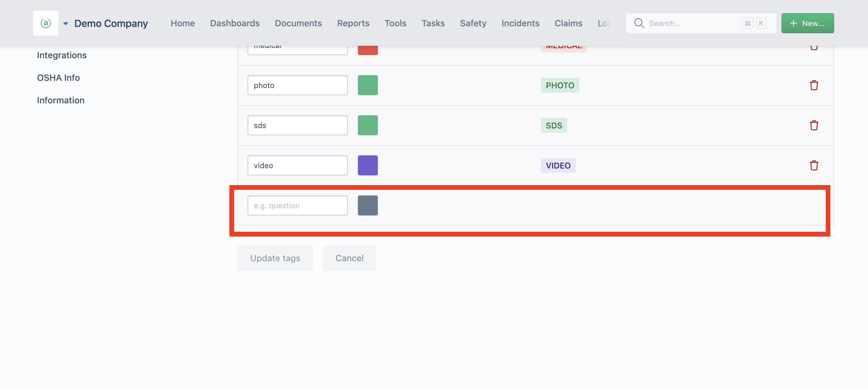Change the video tag purple swatch

click(368, 165)
